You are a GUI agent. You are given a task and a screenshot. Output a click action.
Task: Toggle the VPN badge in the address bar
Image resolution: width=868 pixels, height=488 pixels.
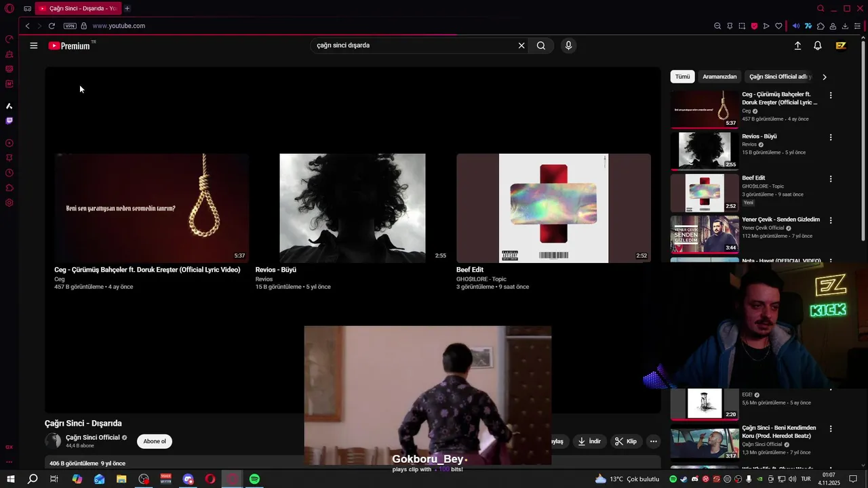coord(70,26)
